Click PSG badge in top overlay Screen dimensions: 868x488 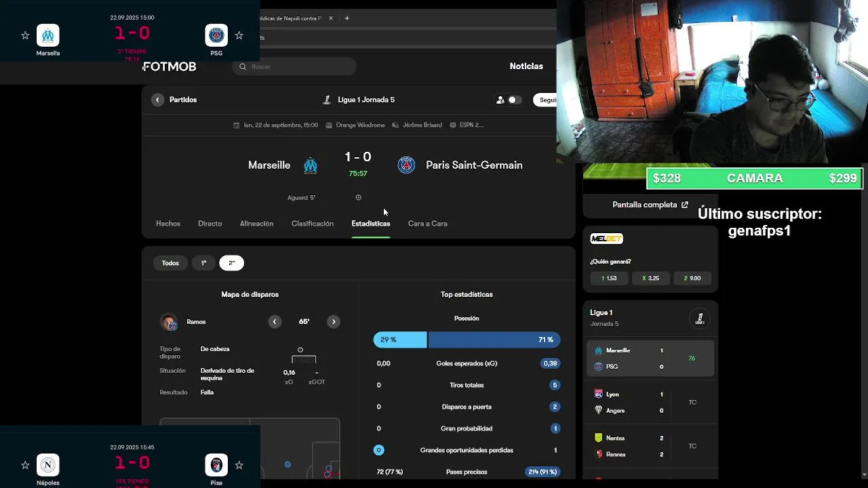click(x=216, y=35)
